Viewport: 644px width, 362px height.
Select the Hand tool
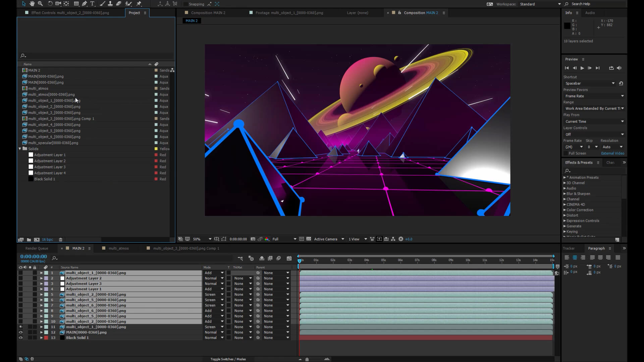click(32, 4)
